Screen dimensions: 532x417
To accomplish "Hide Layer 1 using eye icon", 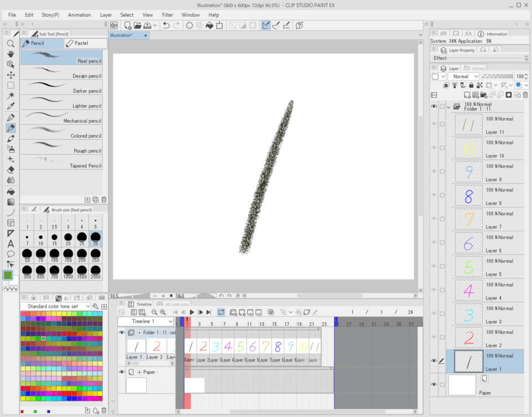I will click(x=434, y=361).
